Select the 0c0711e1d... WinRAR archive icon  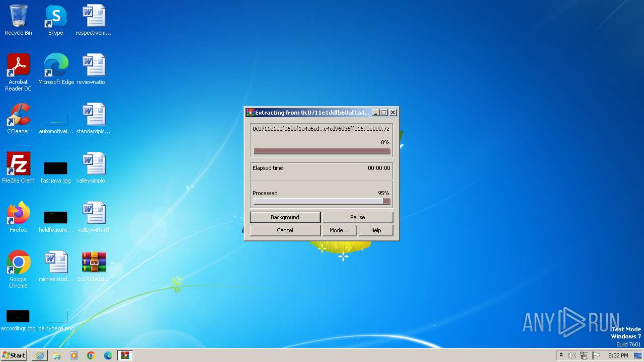click(x=94, y=267)
